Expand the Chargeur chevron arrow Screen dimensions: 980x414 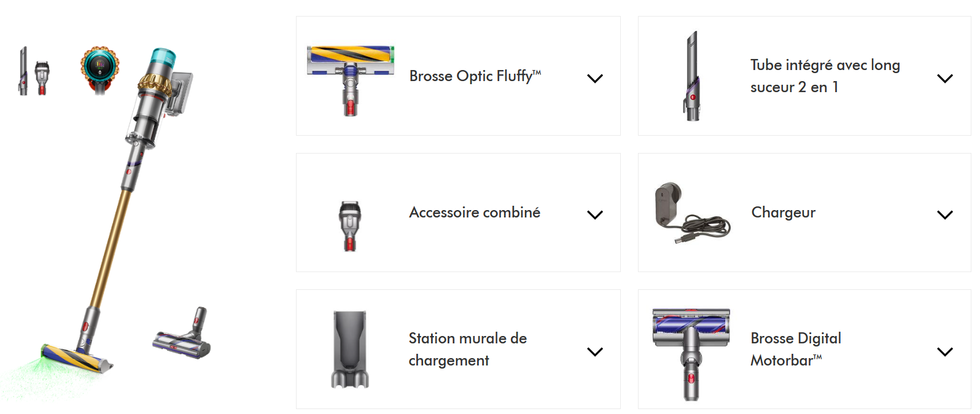[944, 214]
